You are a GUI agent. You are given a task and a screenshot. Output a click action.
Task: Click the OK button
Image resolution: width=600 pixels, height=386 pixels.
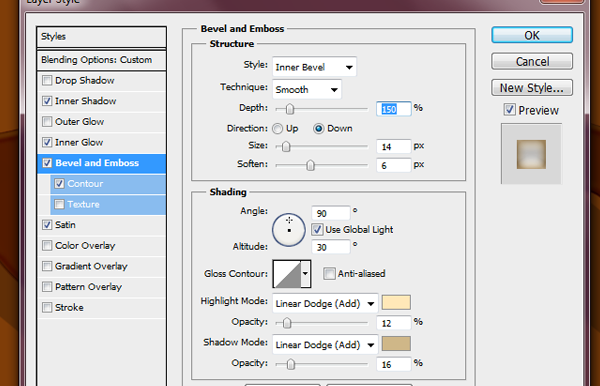tap(532, 35)
